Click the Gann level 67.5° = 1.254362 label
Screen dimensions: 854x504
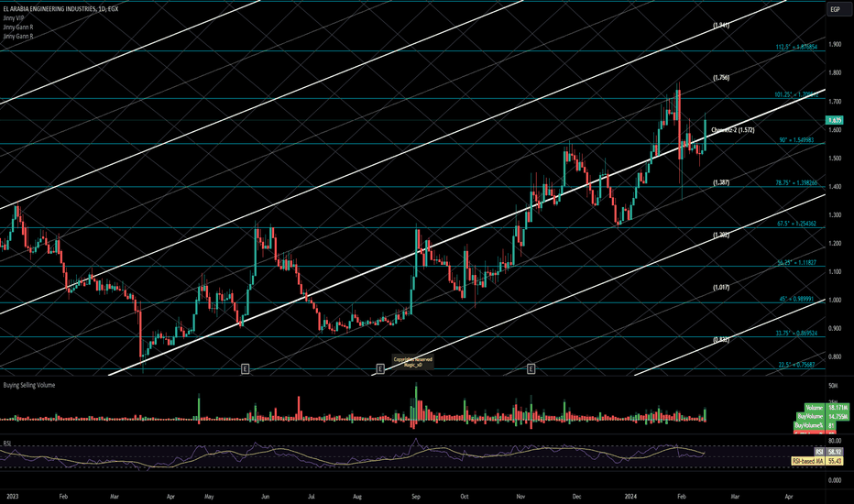(796, 224)
